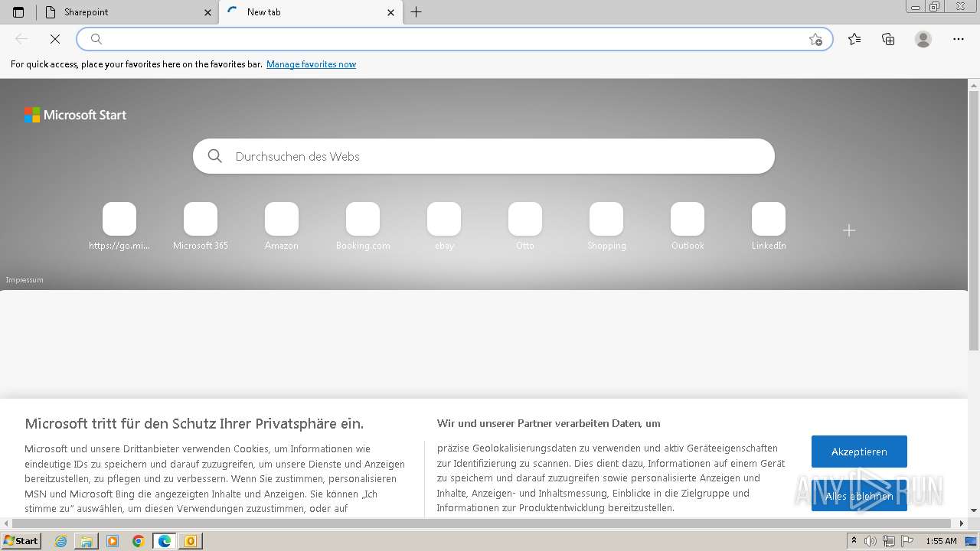The height and width of the screenshot is (551, 980).
Task: Open the browser profile icon
Action: tap(923, 39)
